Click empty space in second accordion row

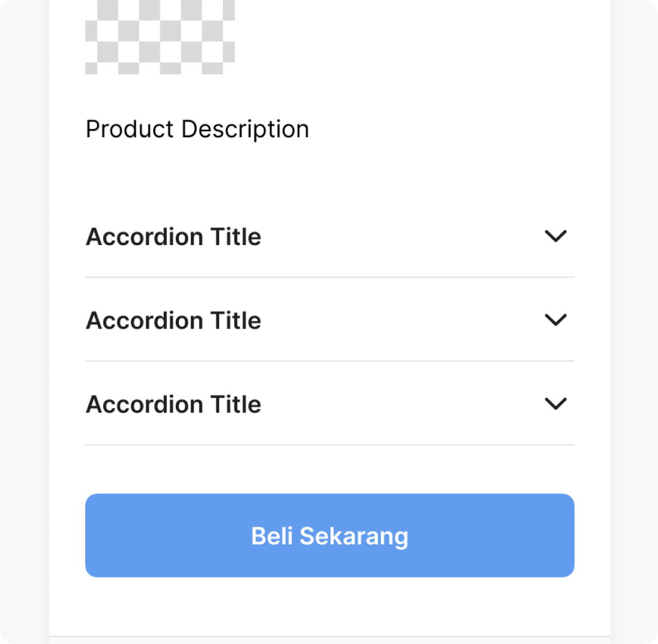pyautogui.click(x=399, y=321)
